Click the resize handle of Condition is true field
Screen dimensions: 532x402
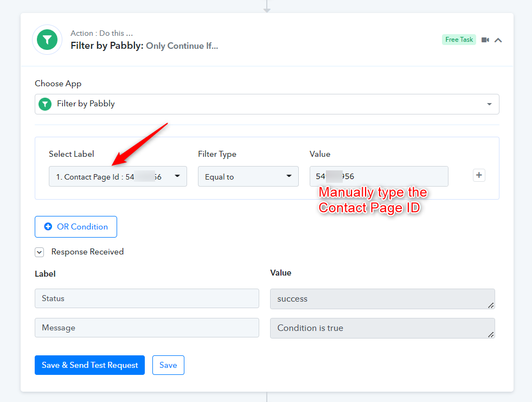coord(491,335)
